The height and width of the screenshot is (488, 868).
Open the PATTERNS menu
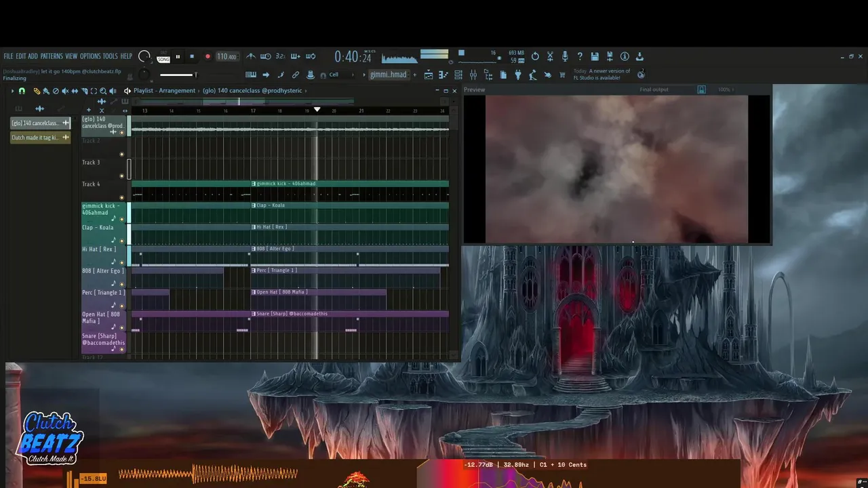[52, 56]
